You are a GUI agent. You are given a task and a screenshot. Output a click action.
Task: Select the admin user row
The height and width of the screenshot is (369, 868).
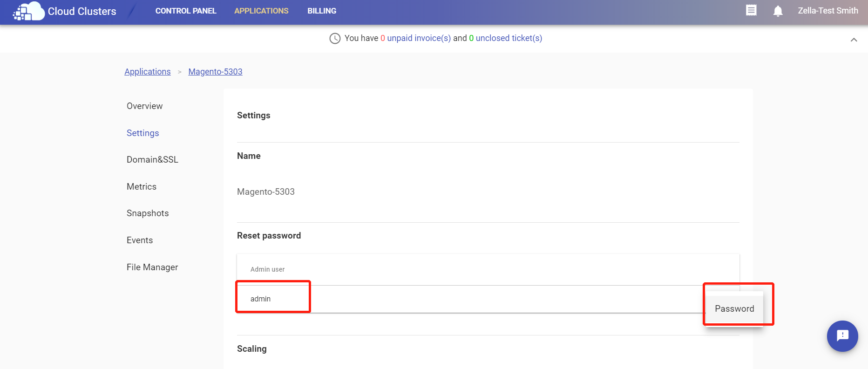488,299
